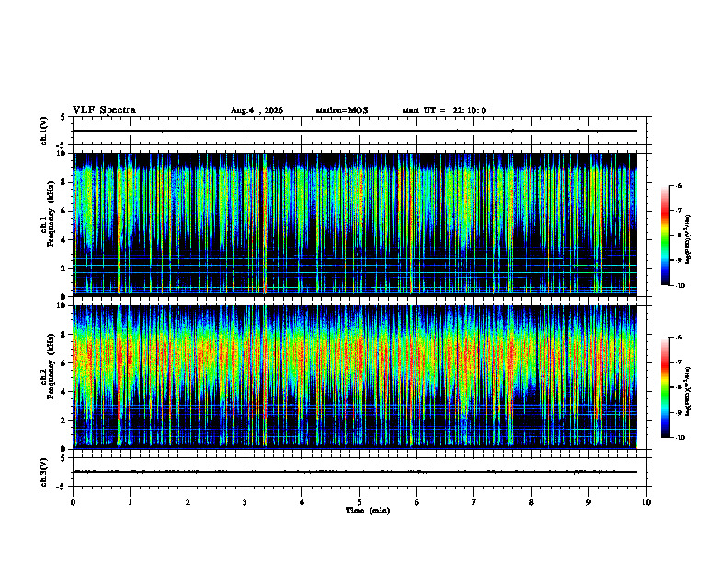
Task: Click the ch.1 voltage waveform trace
Action: 355,131
